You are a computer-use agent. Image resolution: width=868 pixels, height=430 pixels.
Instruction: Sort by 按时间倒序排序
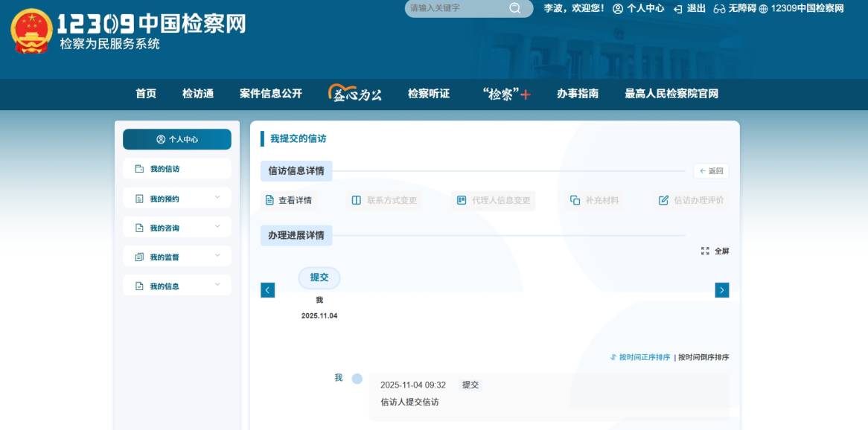[x=703, y=357]
